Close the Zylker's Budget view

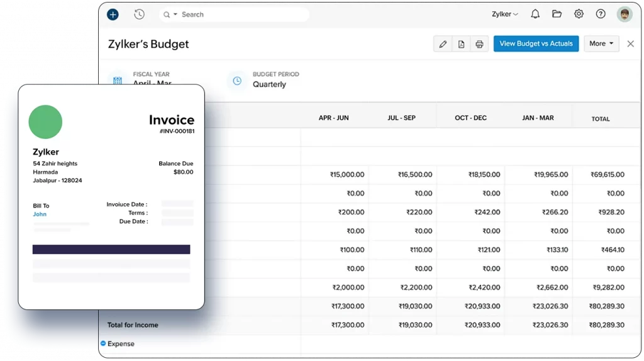pyautogui.click(x=630, y=44)
